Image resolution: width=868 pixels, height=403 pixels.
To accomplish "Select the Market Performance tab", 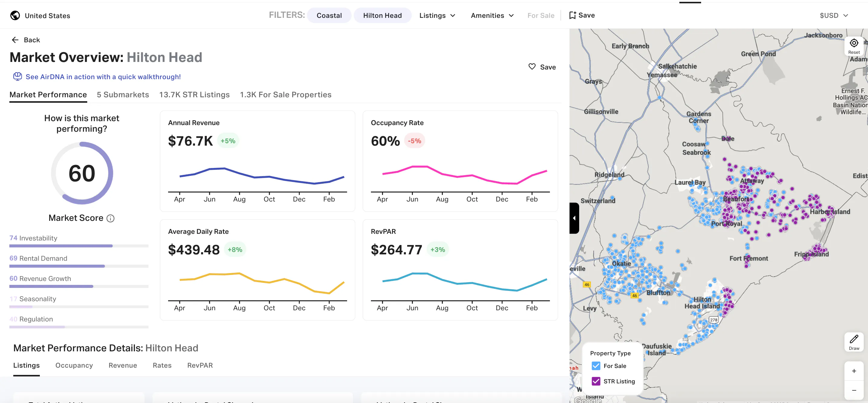I will pyautogui.click(x=48, y=95).
